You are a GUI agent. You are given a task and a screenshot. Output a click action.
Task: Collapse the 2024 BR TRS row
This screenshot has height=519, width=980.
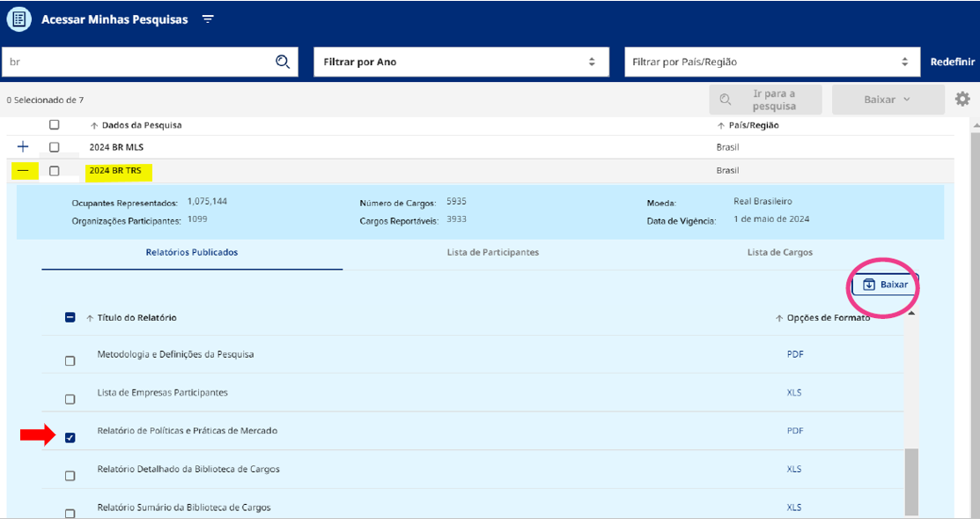pos(24,170)
